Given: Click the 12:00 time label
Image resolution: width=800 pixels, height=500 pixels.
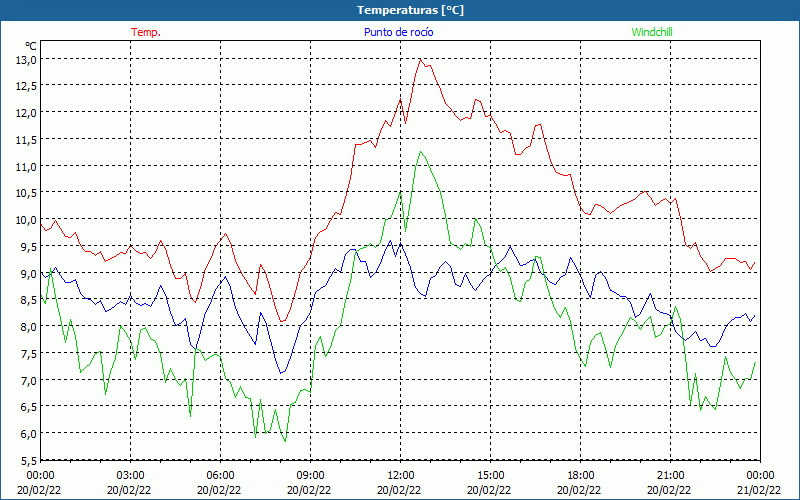Looking at the screenshot, I should [401, 476].
